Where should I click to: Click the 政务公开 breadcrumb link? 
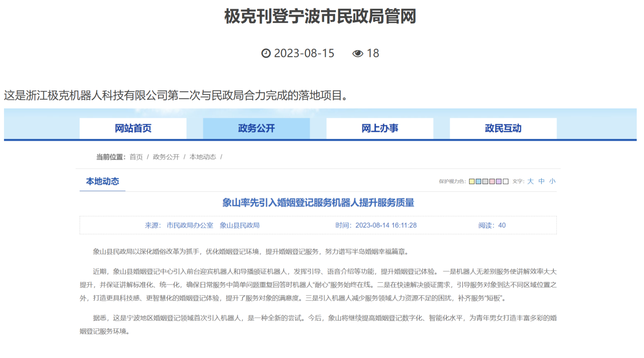pos(166,157)
